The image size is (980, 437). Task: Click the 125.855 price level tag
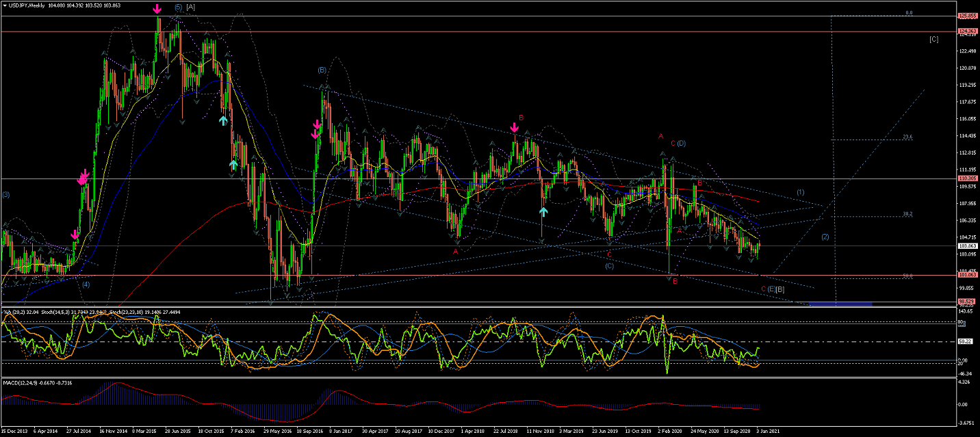[x=967, y=16]
